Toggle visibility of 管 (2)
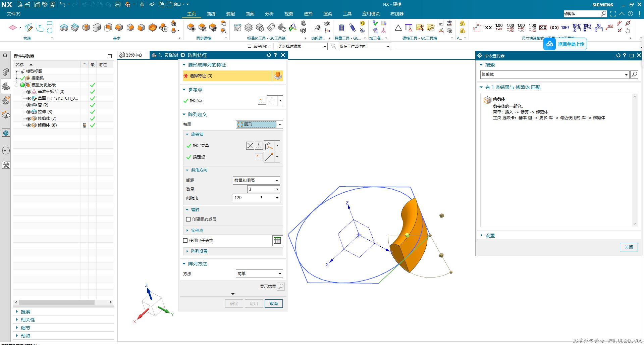Screen dimensions: 644x345 (x=29, y=105)
